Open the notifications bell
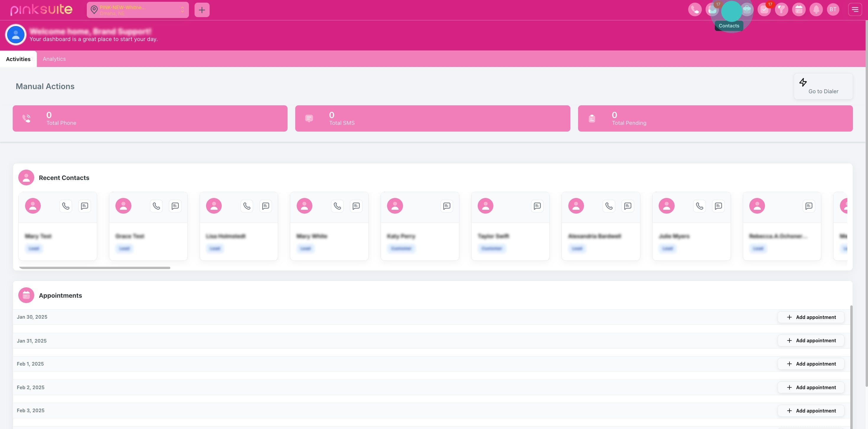868x429 pixels. click(816, 10)
